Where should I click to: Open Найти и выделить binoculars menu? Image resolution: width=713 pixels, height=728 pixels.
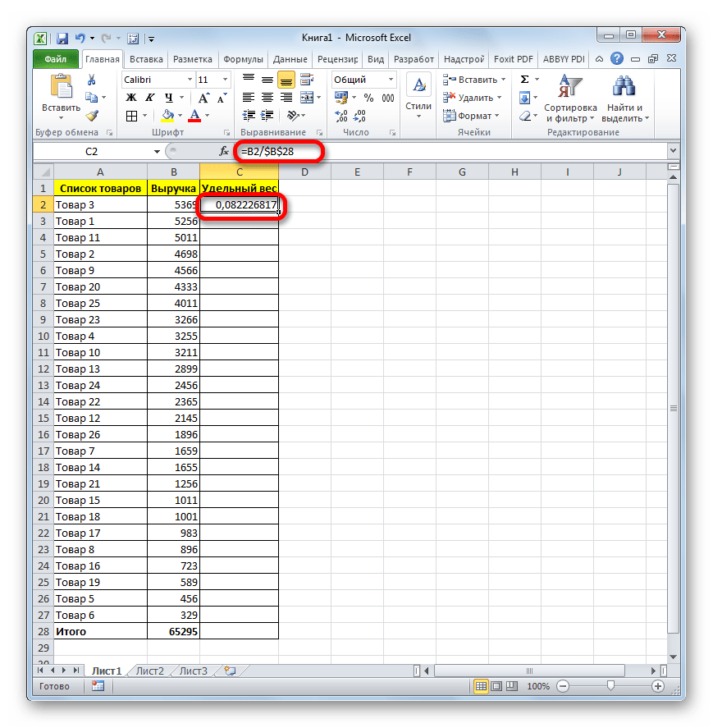(624, 98)
